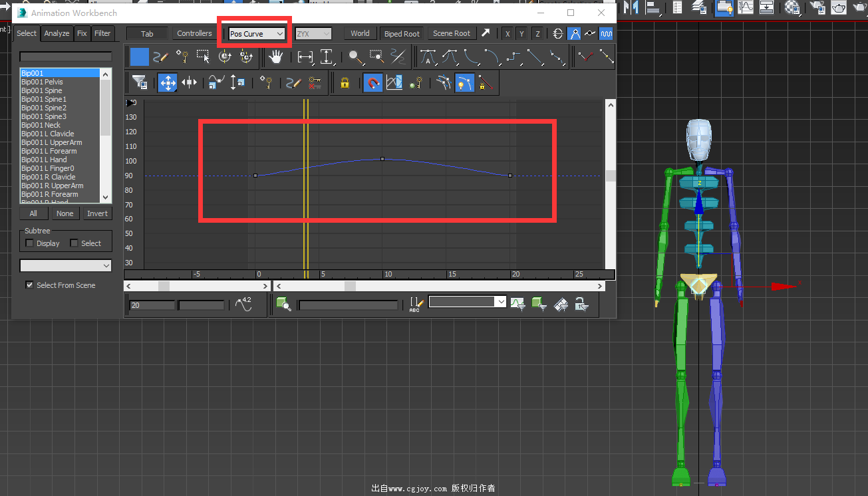868x496 pixels.
Task: Click the arrow icon next to Scene Root
Action: click(x=486, y=33)
